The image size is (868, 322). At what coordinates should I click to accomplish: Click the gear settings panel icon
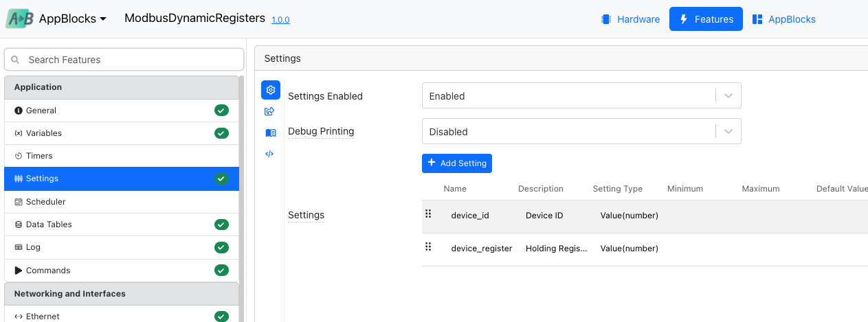click(x=270, y=90)
